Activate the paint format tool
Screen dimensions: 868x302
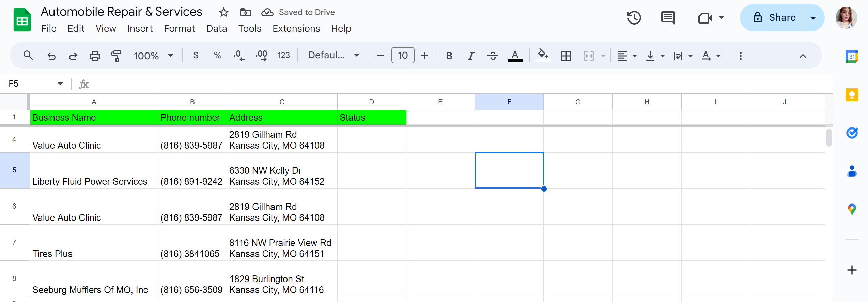click(x=116, y=56)
